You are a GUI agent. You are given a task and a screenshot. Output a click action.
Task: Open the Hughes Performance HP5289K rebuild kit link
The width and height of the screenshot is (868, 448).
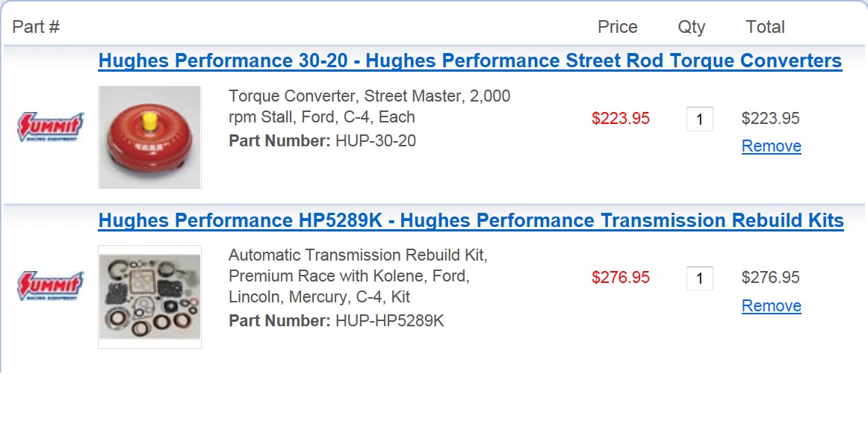pyautogui.click(x=471, y=220)
